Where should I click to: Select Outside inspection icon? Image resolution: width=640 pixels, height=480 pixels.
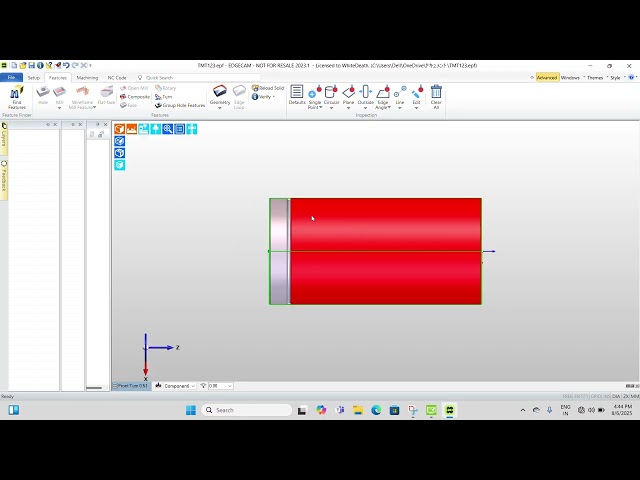(365, 92)
